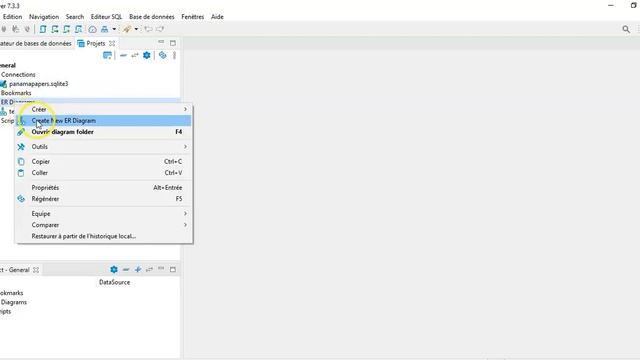The image size is (640, 360).
Task: Open the Outils submenu
Action: tap(103, 147)
